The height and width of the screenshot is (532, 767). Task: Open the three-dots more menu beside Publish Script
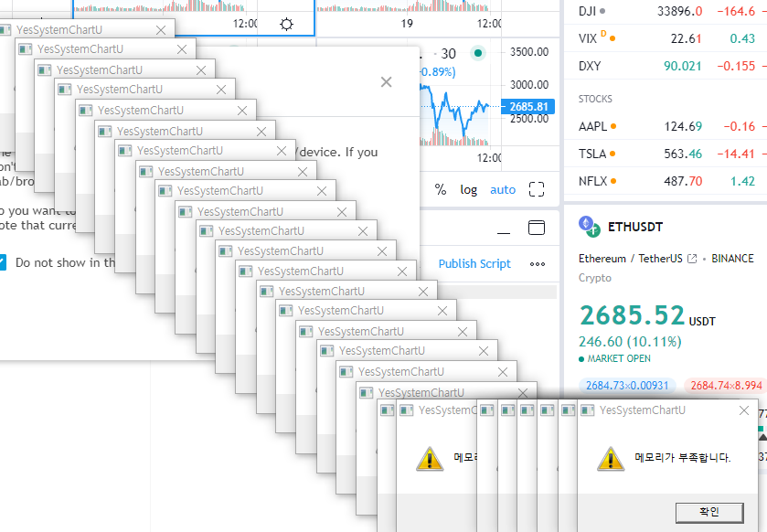[x=538, y=263]
